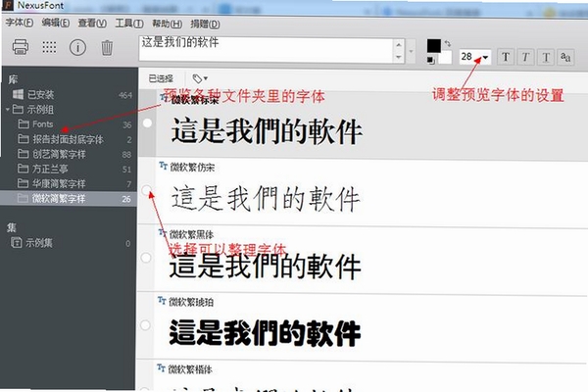Toggle underline style T button
The width and height of the screenshot is (588, 392).
coord(546,57)
